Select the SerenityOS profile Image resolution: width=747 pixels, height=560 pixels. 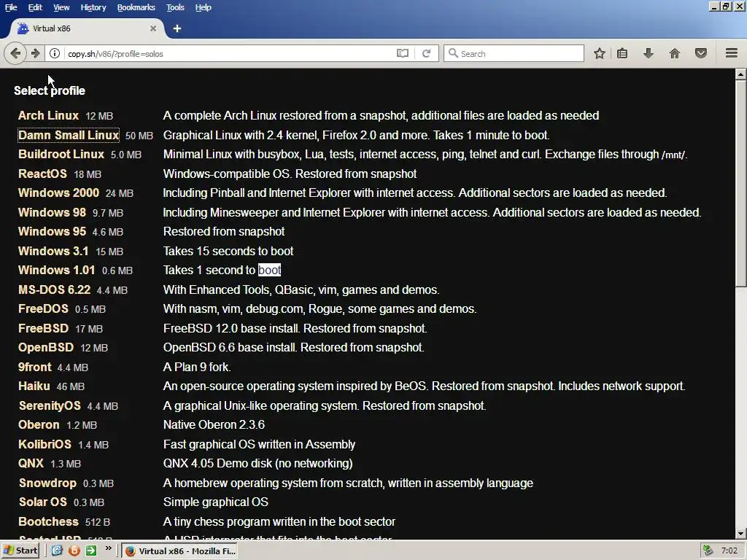click(x=50, y=405)
